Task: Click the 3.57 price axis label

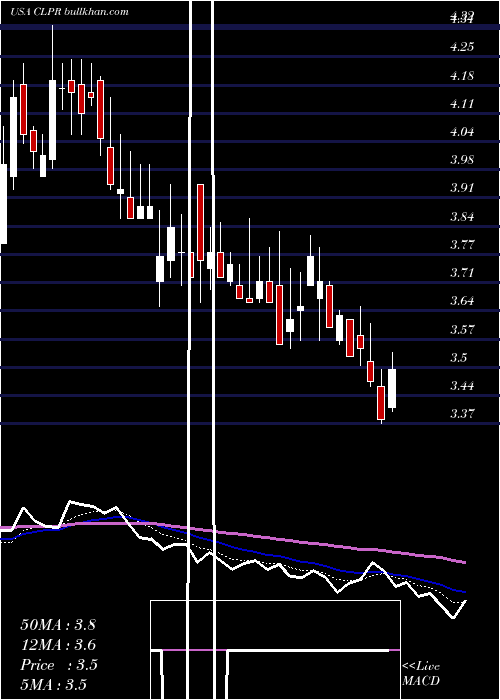Action: pos(462,330)
